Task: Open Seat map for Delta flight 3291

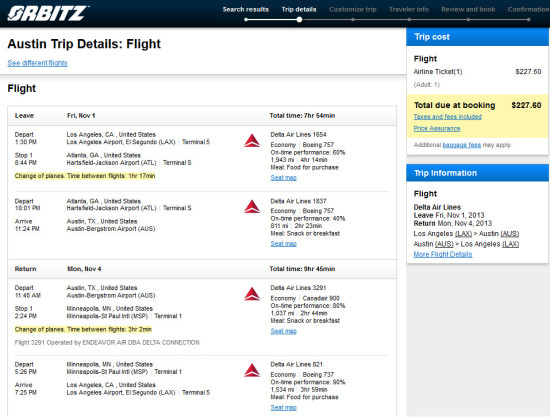Action: (283, 331)
